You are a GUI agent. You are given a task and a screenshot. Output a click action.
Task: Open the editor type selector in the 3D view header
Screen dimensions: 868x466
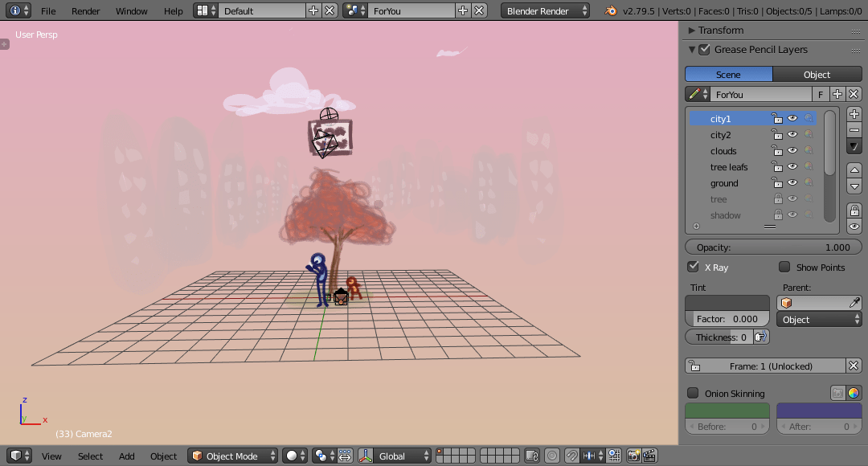click(x=17, y=456)
